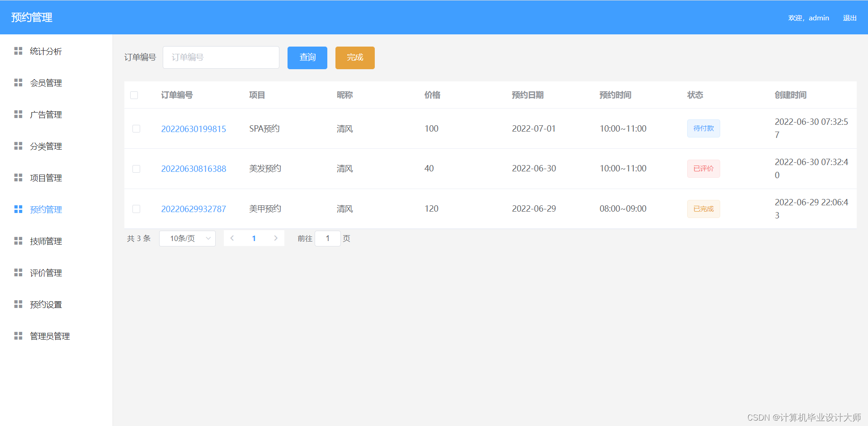The image size is (868, 426).
Task: Click 昵称 column header
Action: [344, 95]
